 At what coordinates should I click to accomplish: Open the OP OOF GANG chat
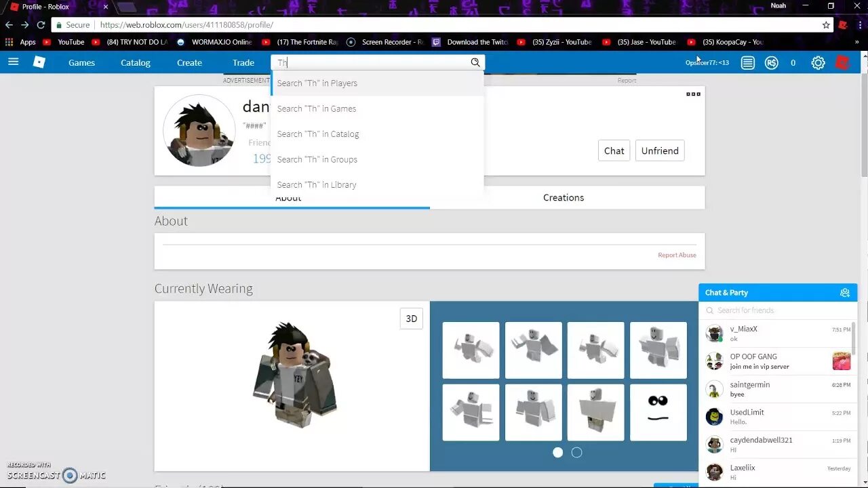point(777,361)
